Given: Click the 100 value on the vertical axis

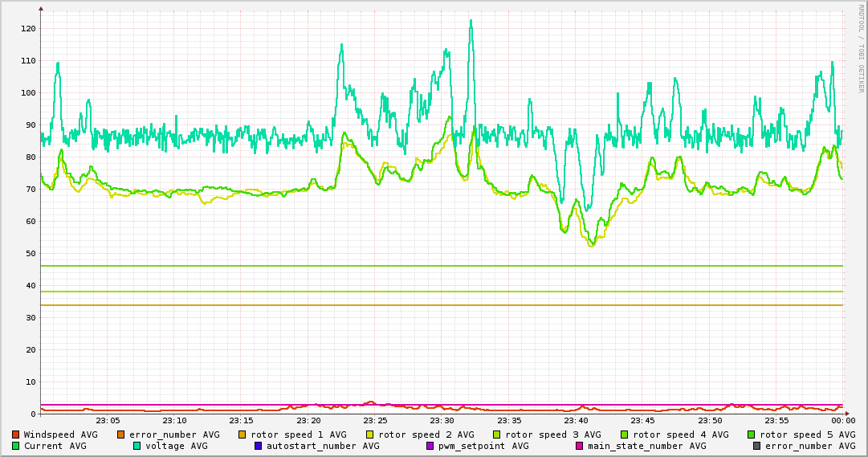Looking at the screenshot, I should [28, 93].
